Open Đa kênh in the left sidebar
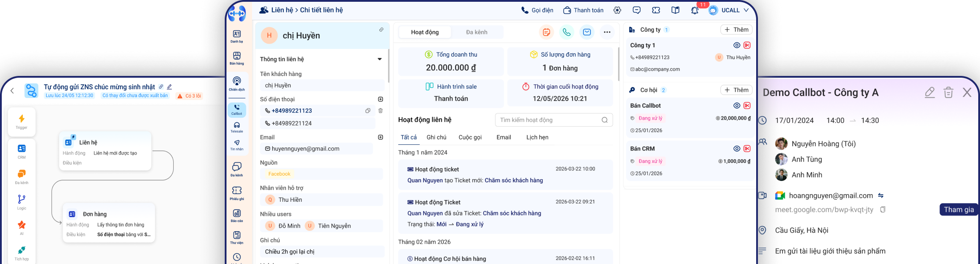Viewport: 980px width, 264px height. point(237,169)
